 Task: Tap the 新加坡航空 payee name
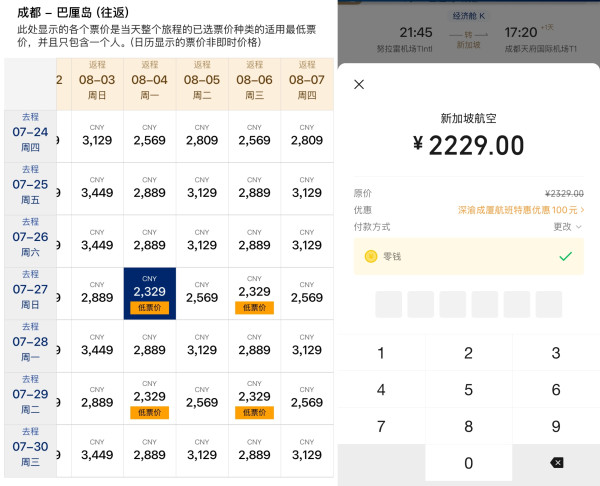[x=468, y=118]
